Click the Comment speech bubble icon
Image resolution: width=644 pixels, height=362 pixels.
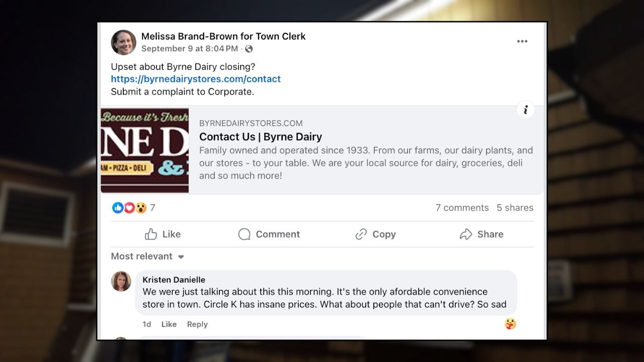(244, 234)
